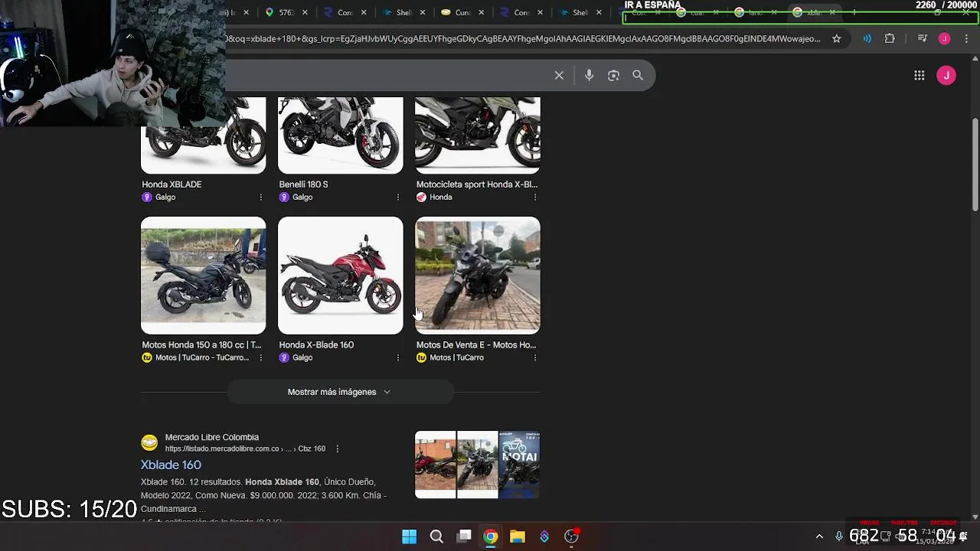This screenshot has height=551, width=980.
Task: Open Motos De Venta E - Motos Ho... title
Action: [x=476, y=345]
